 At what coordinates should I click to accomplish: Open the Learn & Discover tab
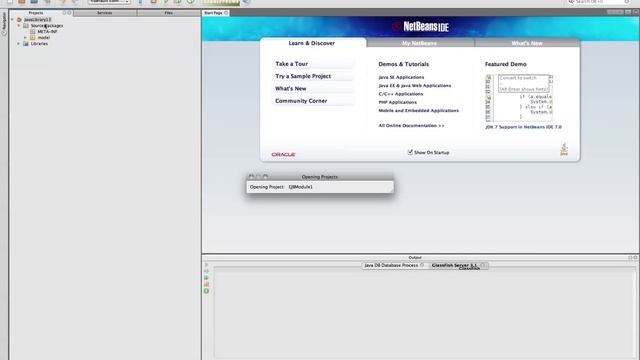coord(312,43)
